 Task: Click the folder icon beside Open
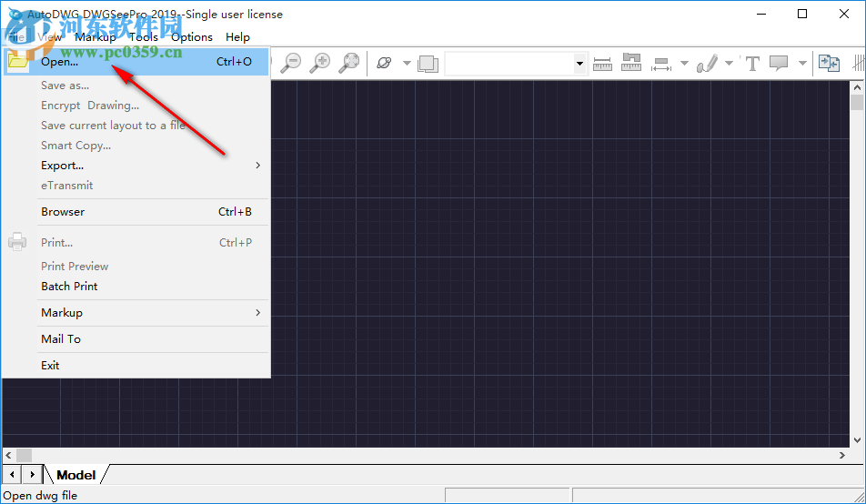click(x=17, y=61)
